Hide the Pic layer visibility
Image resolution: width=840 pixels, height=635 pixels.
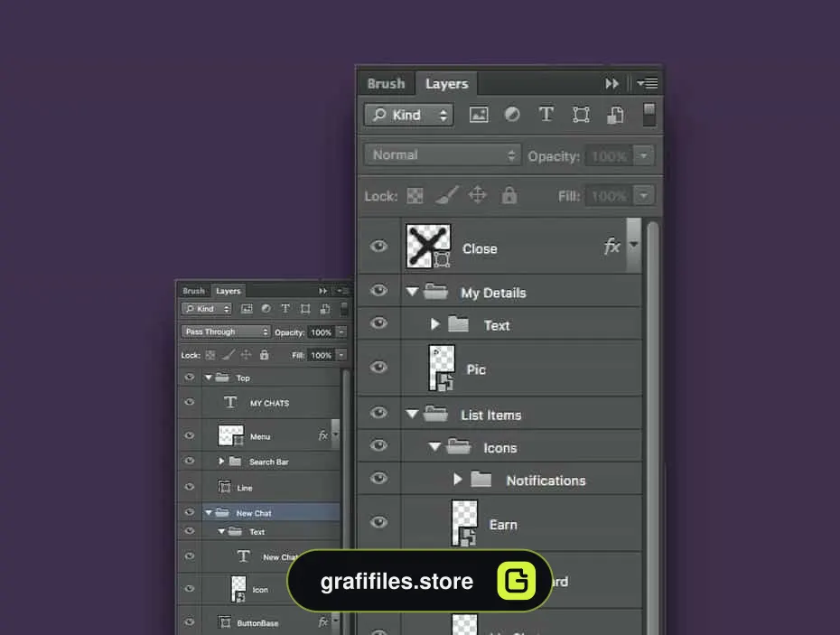[378, 367]
